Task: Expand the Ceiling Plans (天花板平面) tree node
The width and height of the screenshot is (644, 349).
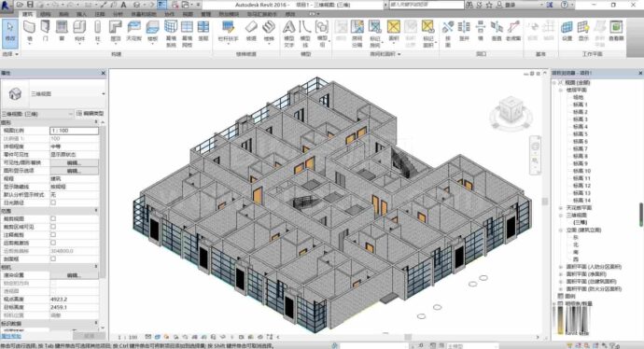Action: pyautogui.click(x=561, y=208)
